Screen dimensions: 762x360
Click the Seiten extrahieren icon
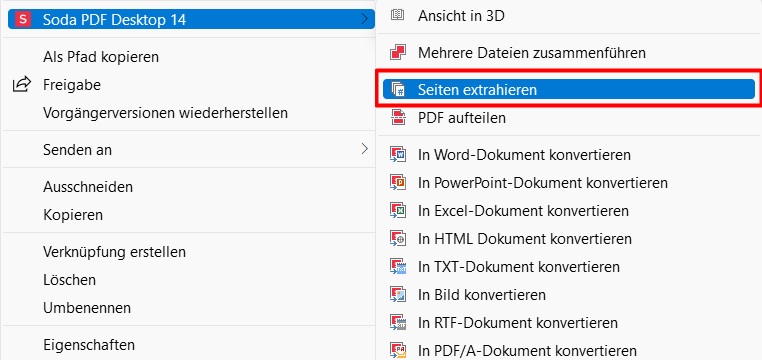tap(398, 90)
